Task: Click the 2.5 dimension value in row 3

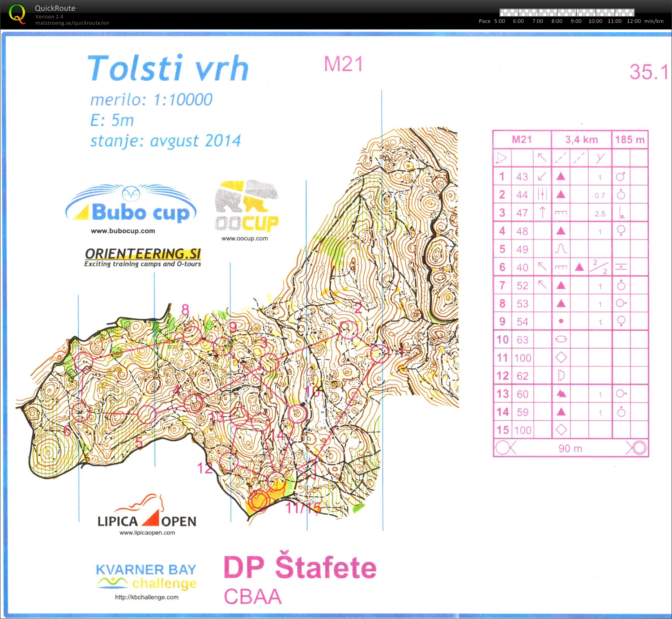Action: (600, 213)
